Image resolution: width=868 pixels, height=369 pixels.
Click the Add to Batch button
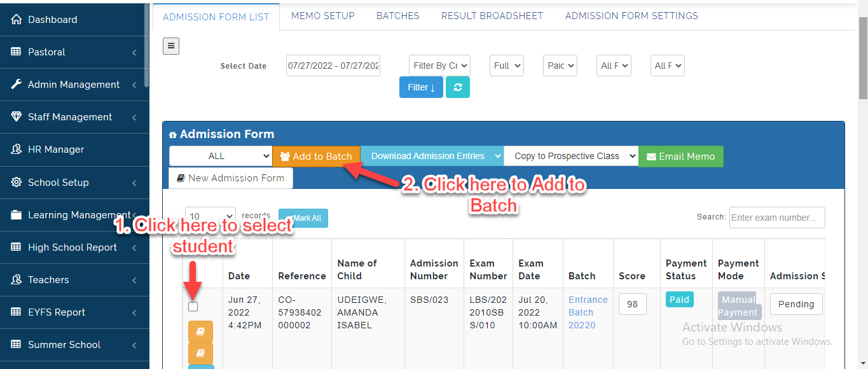(317, 157)
